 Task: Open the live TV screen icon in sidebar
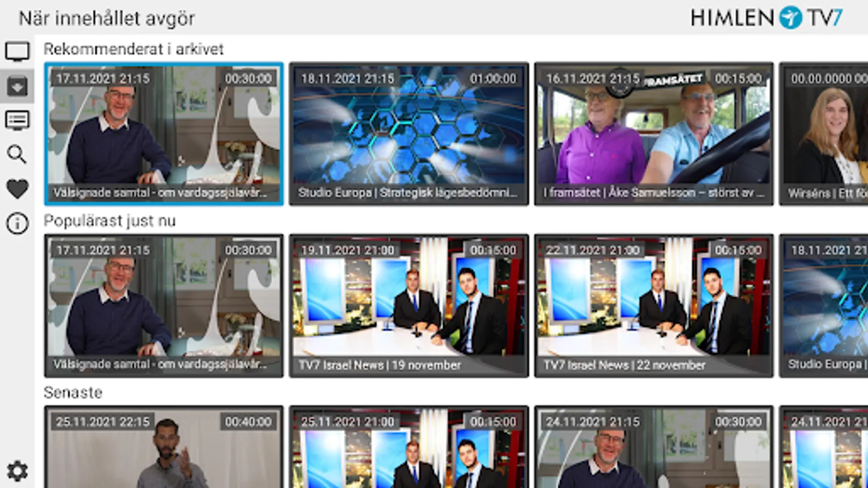(x=17, y=52)
